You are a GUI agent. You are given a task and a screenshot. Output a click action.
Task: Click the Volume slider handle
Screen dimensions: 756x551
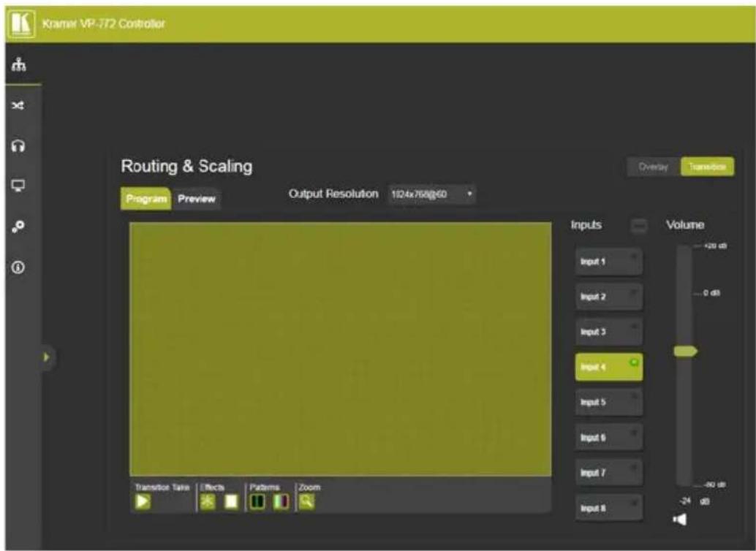(x=685, y=351)
